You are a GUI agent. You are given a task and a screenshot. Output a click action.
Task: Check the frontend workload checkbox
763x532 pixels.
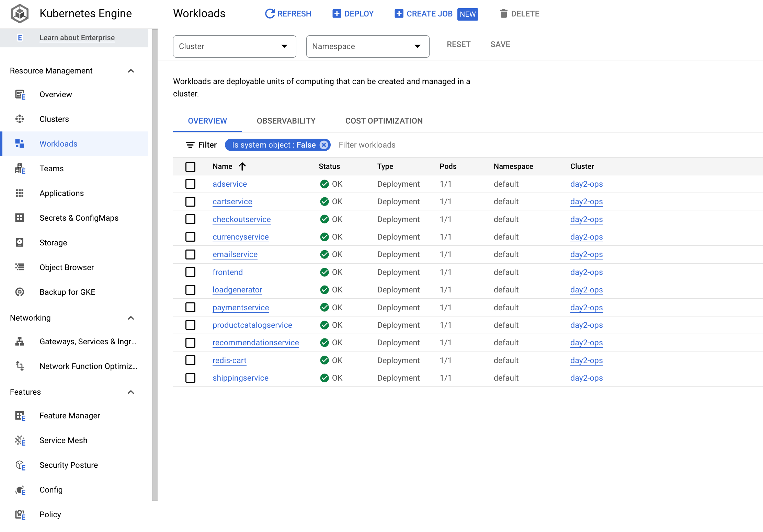pyautogui.click(x=191, y=272)
